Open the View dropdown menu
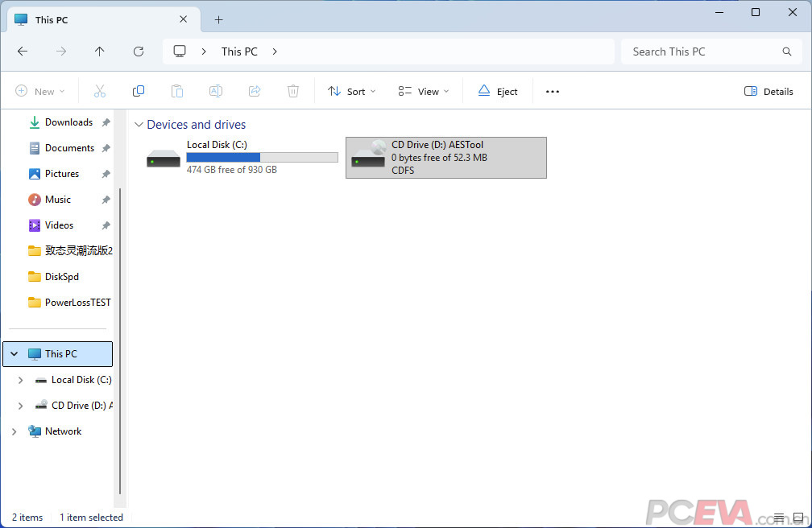Viewport: 812px width, 528px height. click(424, 92)
